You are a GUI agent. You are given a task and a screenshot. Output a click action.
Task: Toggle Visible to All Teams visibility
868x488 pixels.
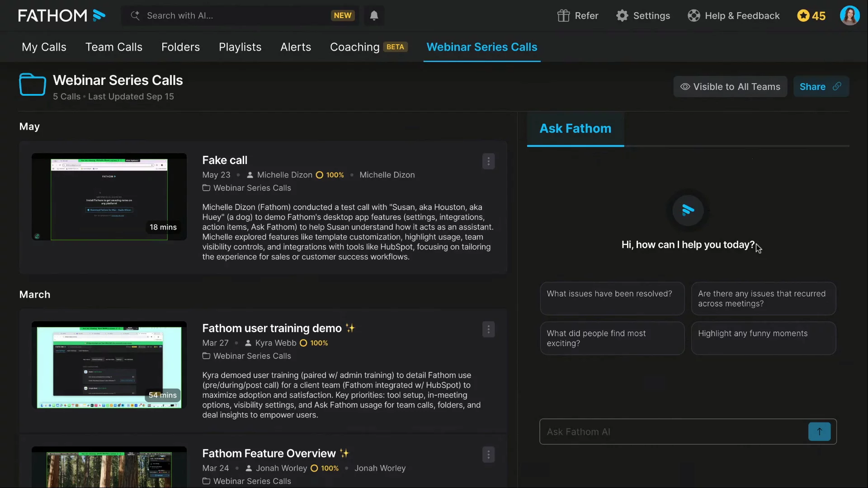(730, 87)
